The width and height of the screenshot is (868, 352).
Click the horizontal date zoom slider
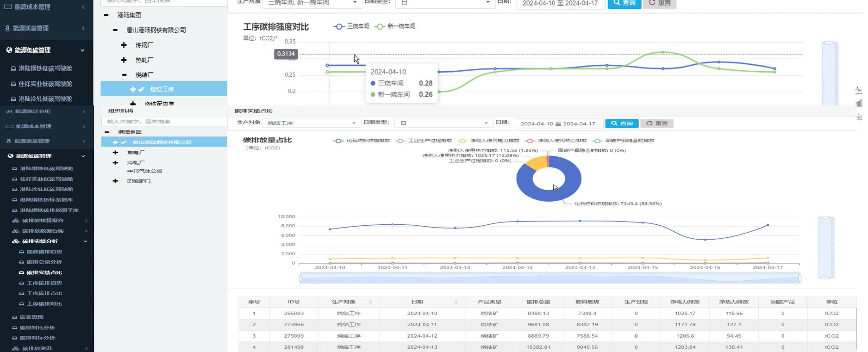[550, 278]
